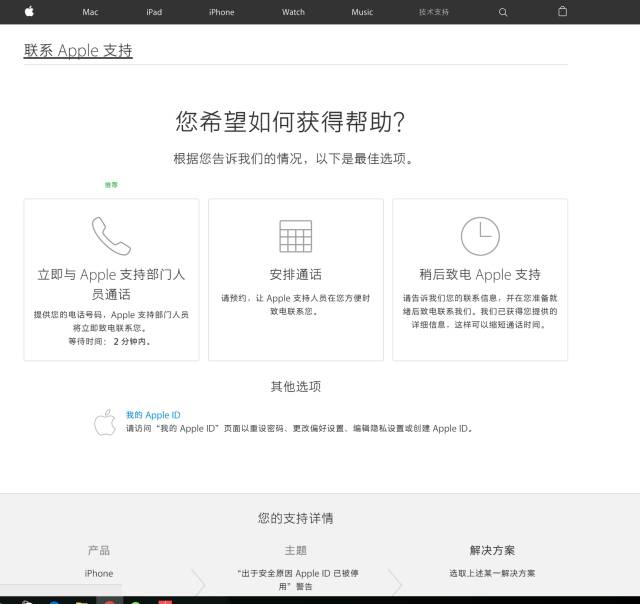Click 选取上述某一解决方案 text
The image size is (640, 604).
click(x=492, y=573)
